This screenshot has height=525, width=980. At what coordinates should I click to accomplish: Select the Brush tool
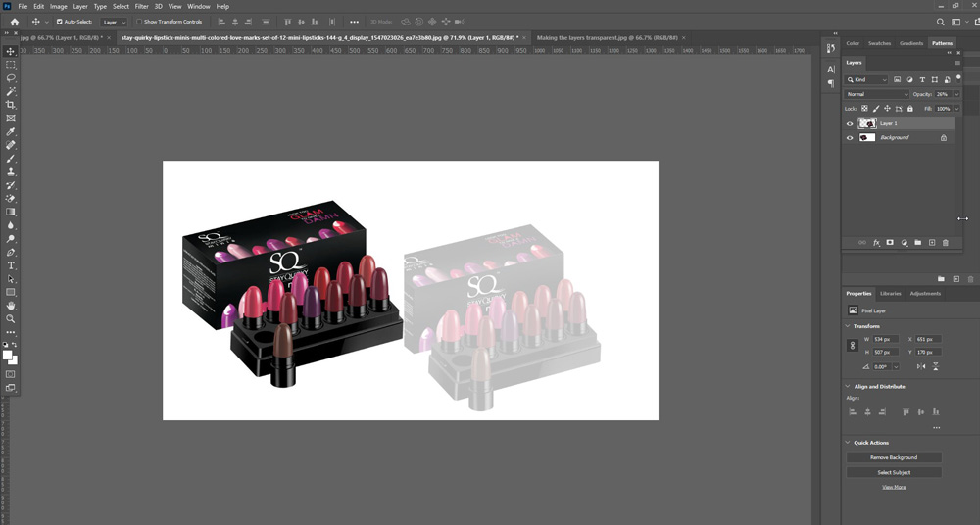pos(11,158)
